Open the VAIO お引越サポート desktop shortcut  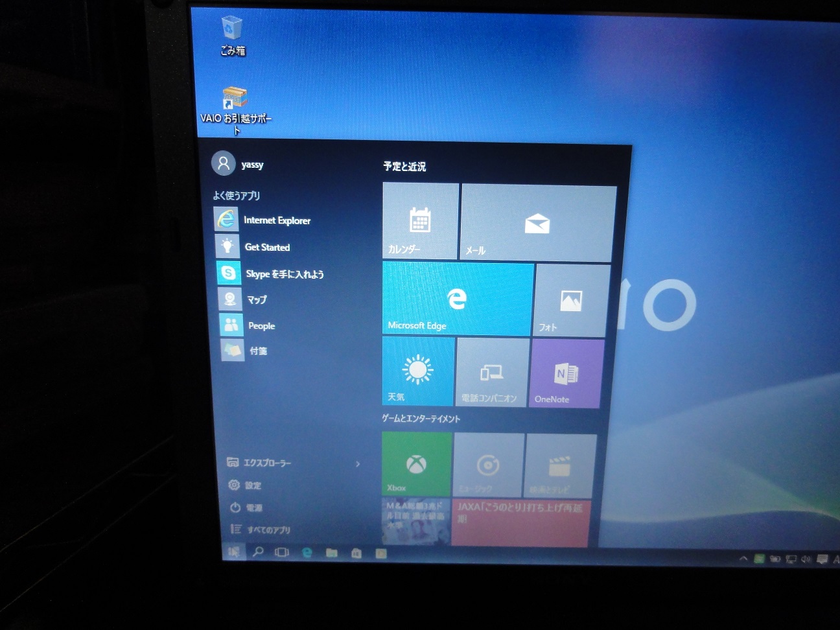click(236, 110)
